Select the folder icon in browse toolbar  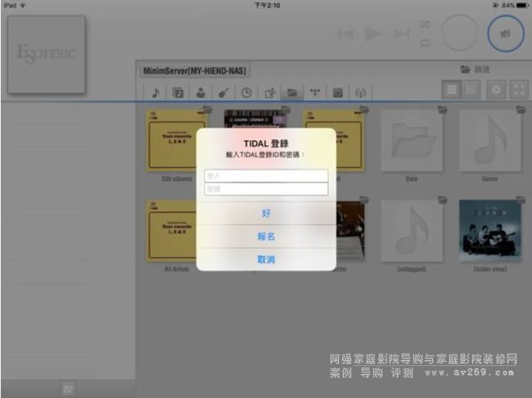click(291, 93)
